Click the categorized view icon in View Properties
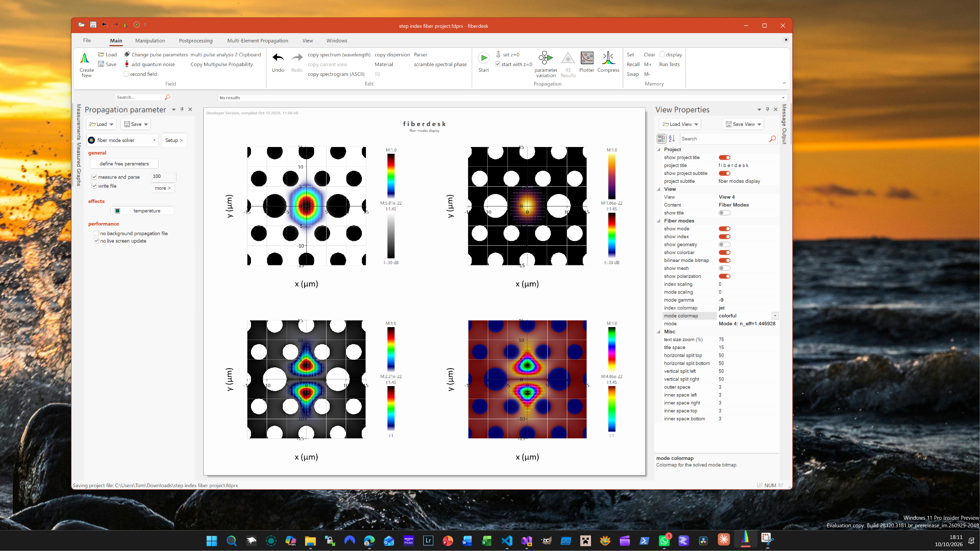 tap(662, 139)
